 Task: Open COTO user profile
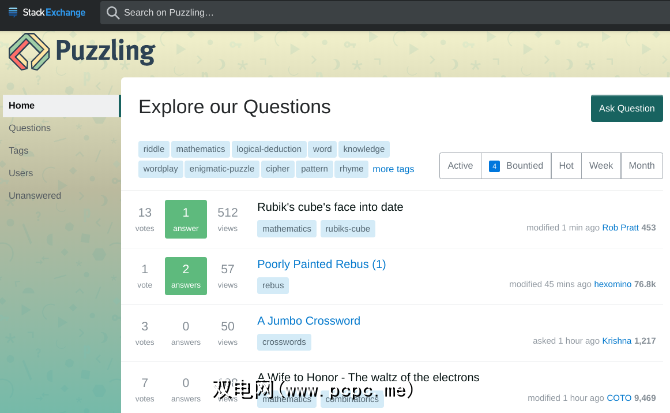(619, 398)
